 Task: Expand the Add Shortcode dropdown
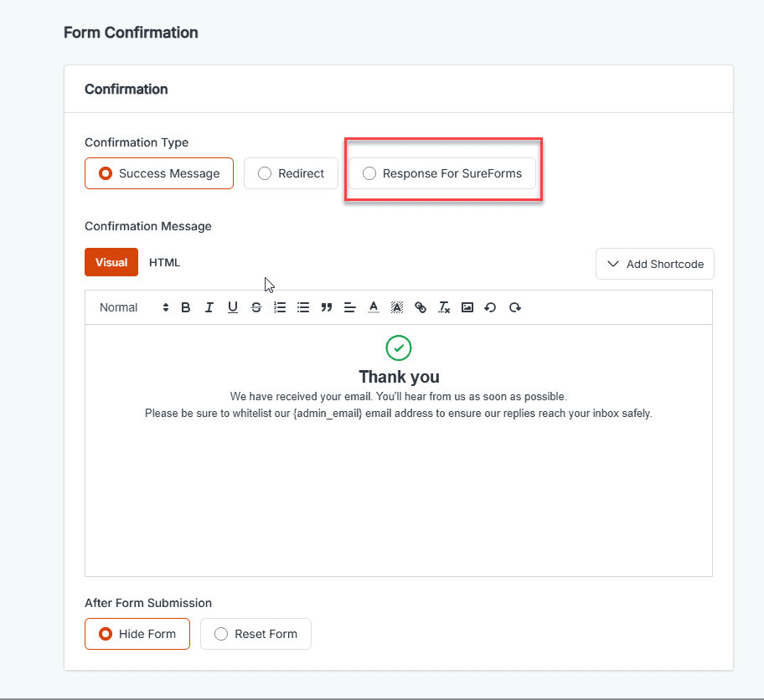[x=655, y=264]
